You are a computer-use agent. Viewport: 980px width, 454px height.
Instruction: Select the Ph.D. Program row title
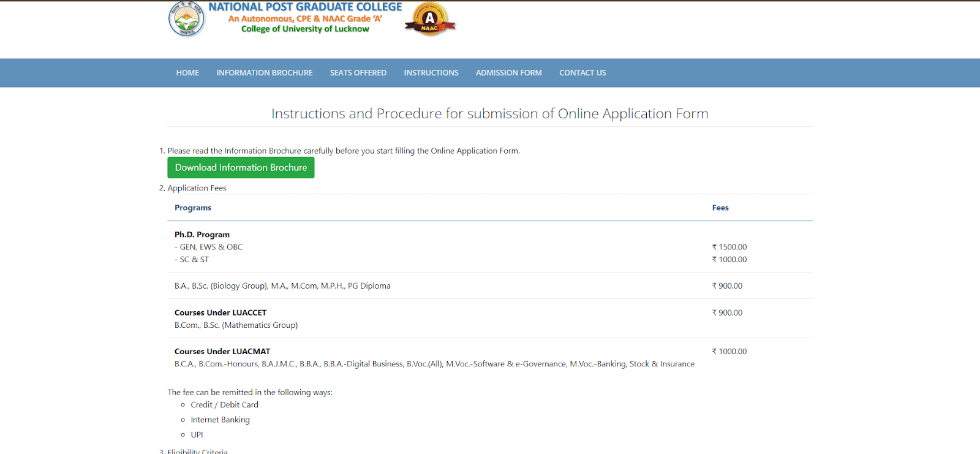tap(202, 235)
